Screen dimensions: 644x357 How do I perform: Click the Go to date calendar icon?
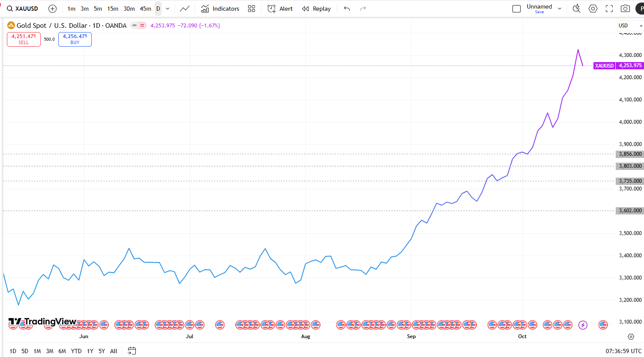(x=132, y=351)
